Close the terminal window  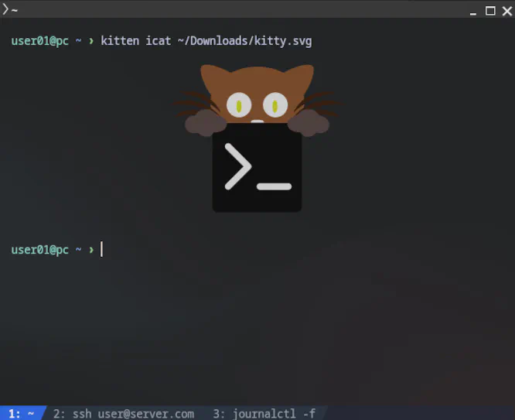[507, 11]
